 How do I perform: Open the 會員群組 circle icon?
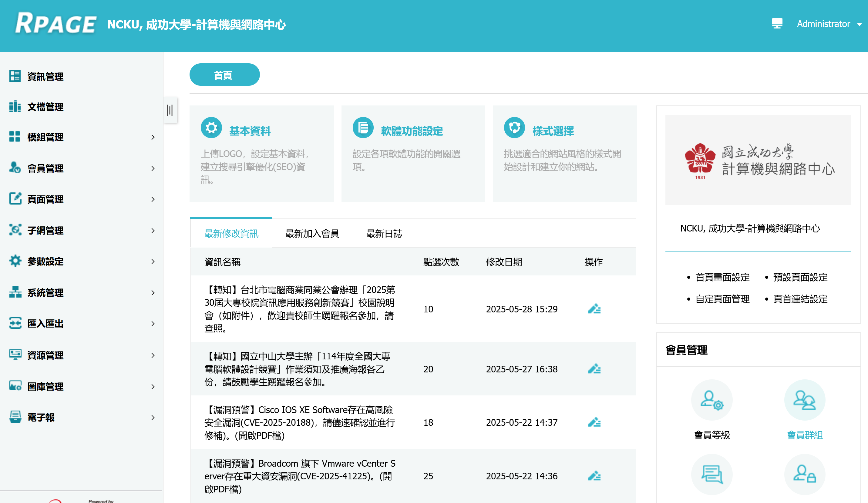tap(805, 400)
